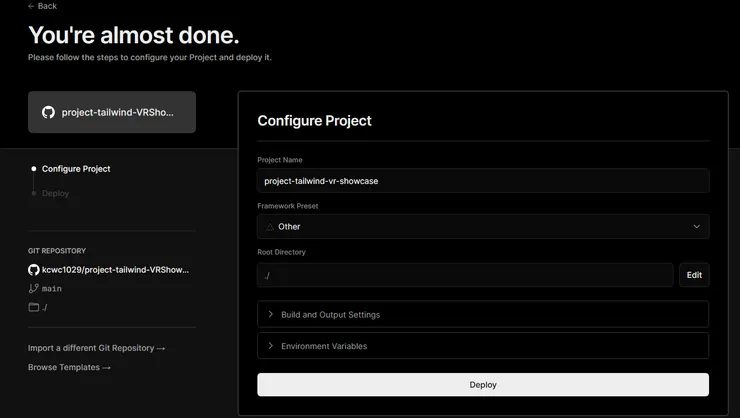Expand the Environment Variables section
This screenshot has height=418, width=740.
pos(483,346)
